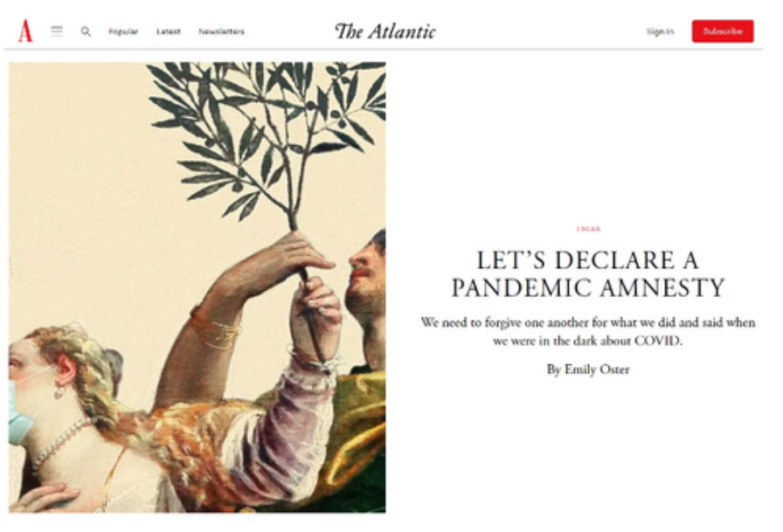This screenshot has height=532, width=783.
Task: Click the Sign In link
Action: coord(660,31)
